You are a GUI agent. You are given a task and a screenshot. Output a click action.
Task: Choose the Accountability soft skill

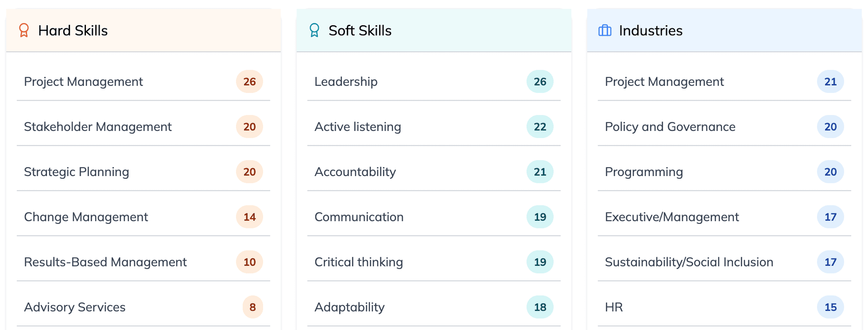click(x=355, y=172)
